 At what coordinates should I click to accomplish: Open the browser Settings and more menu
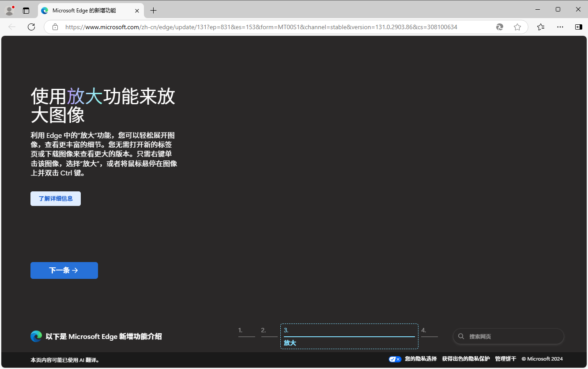point(560,27)
